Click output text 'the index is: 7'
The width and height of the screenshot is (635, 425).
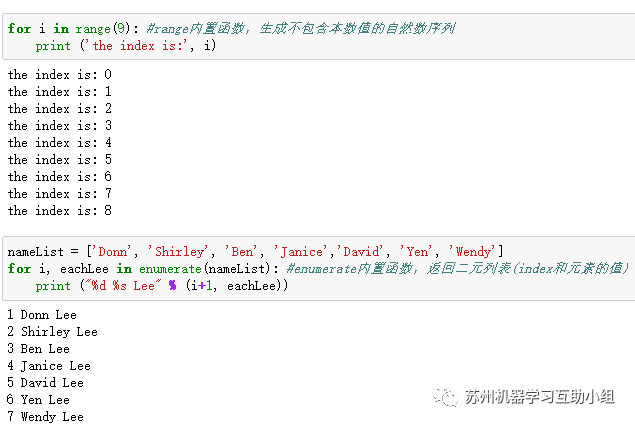coord(60,194)
